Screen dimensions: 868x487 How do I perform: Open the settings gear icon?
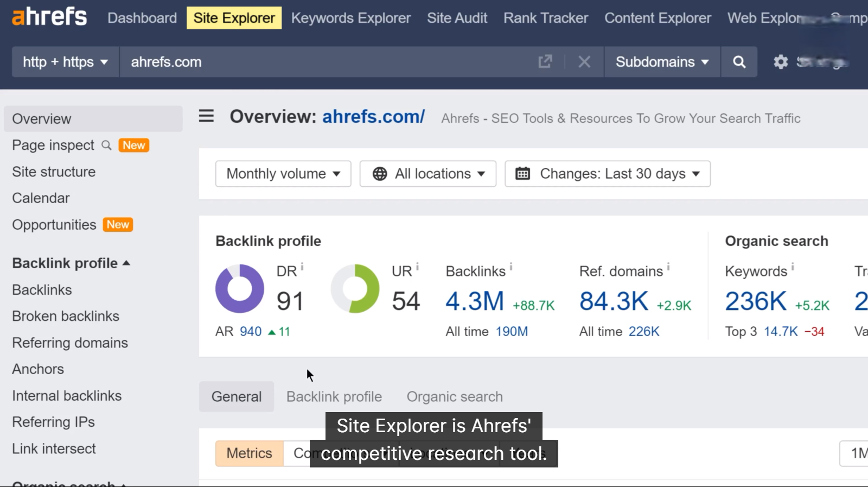pos(781,62)
